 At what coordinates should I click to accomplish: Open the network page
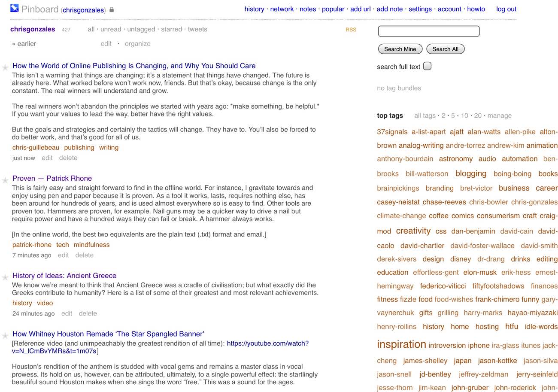282,9
